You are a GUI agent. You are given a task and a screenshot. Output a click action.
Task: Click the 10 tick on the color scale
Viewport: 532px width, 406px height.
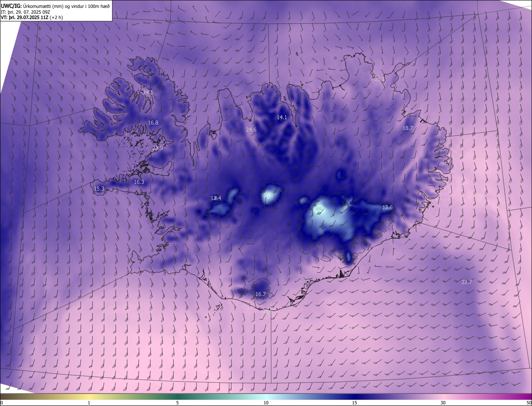coord(266,403)
